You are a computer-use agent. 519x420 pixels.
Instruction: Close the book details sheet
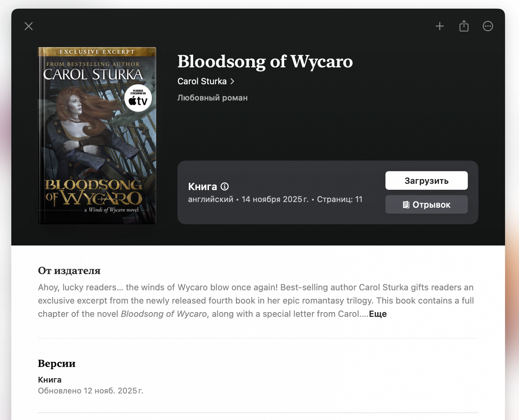[29, 26]
